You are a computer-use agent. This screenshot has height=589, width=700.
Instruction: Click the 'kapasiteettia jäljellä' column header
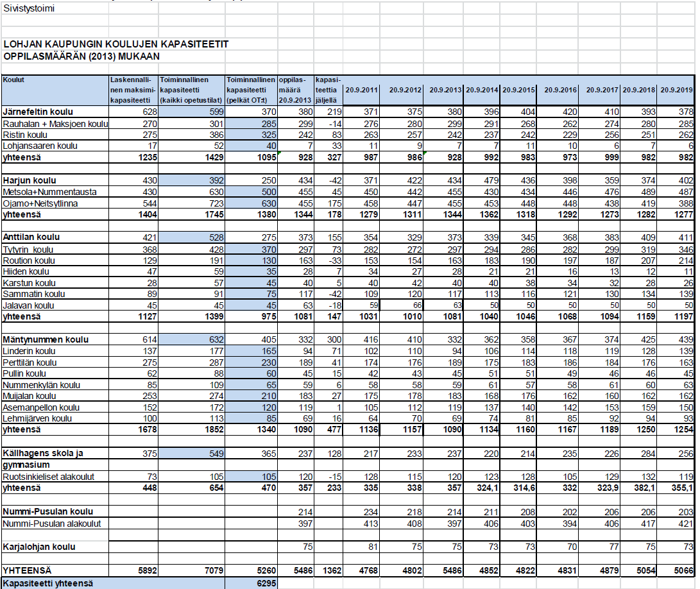pos(329,90)
